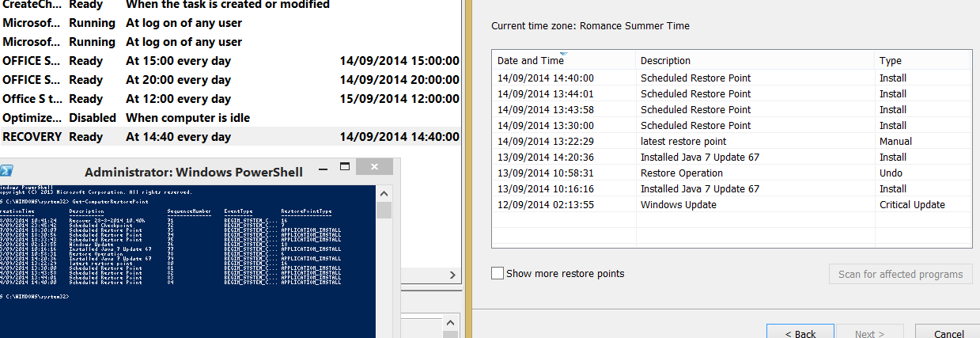The image size is (980, 338).
Task: Sort restore points by Description header
Action: pos(665,61)
